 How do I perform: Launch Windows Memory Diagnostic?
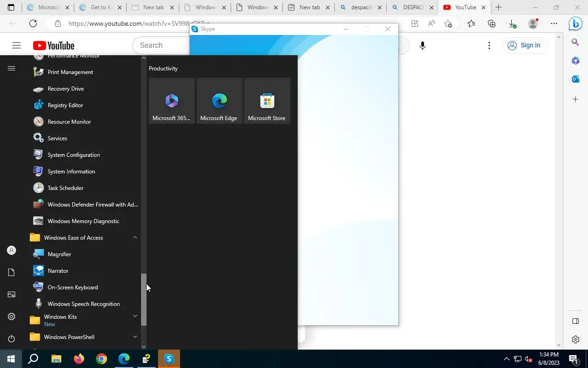pyautogui.click(x=85, y=221)
